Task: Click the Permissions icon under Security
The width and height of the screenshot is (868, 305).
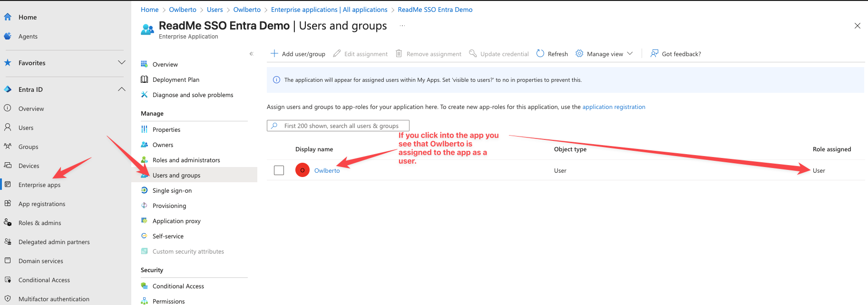Action: 144,301
